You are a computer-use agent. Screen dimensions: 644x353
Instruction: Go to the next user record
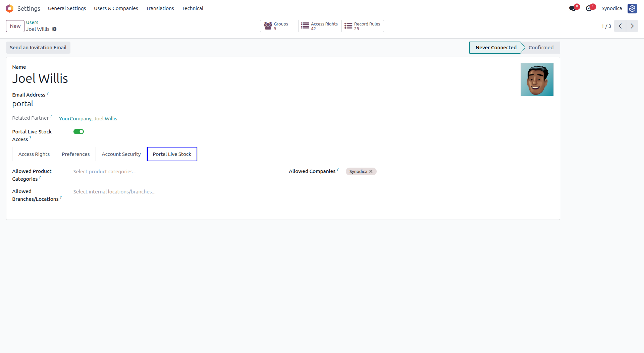tap(632, 26)
